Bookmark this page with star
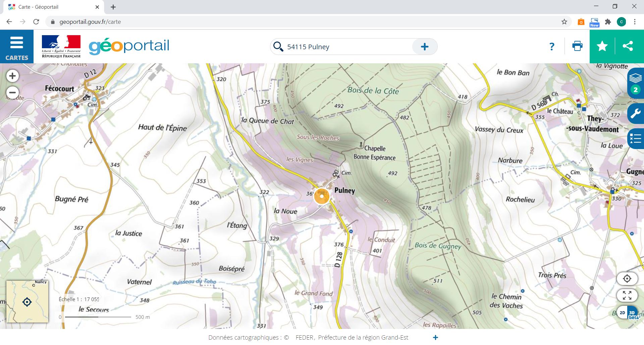 point(564,22)
